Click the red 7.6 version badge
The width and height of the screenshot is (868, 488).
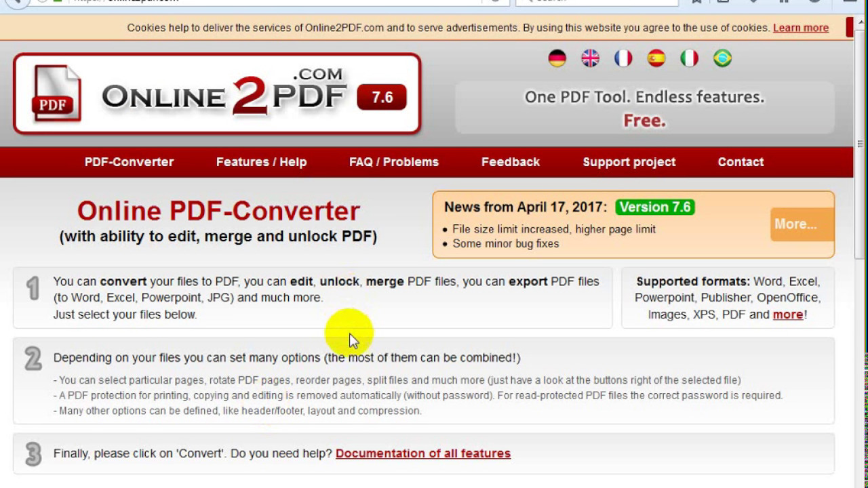(382, 98)
